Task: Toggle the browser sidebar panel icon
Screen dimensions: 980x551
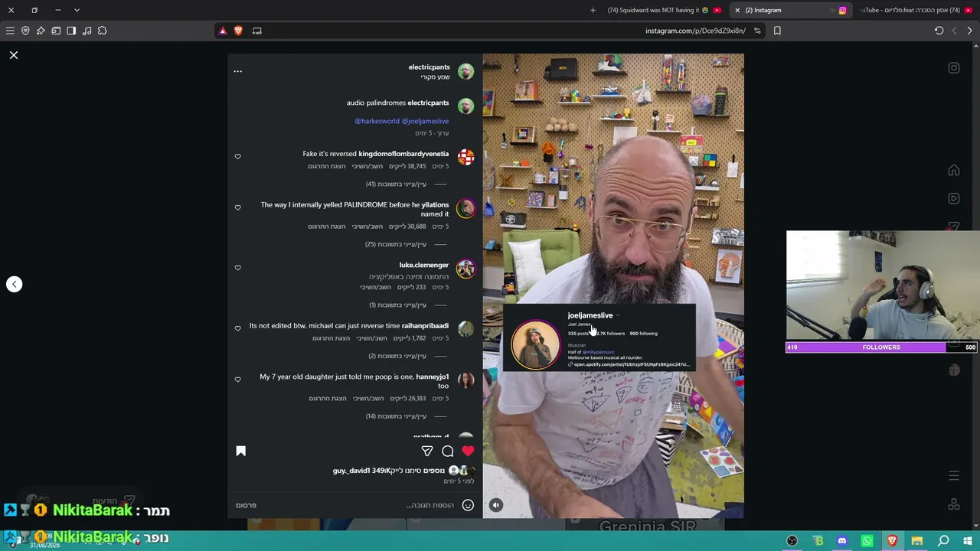Action: (x=71, y=31)
